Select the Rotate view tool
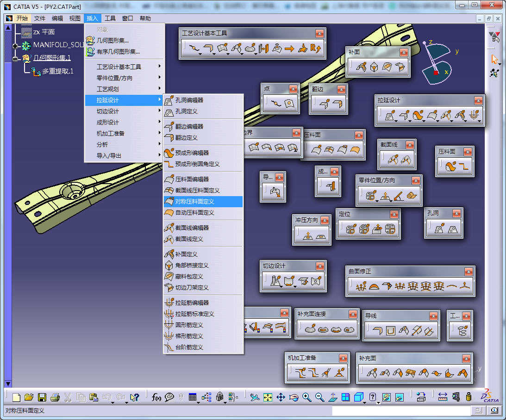 coord(294,397)
